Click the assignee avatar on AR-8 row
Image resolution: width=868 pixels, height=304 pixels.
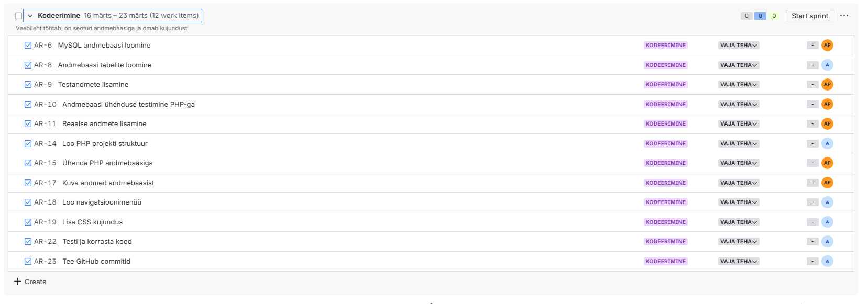tap(827, 65)
